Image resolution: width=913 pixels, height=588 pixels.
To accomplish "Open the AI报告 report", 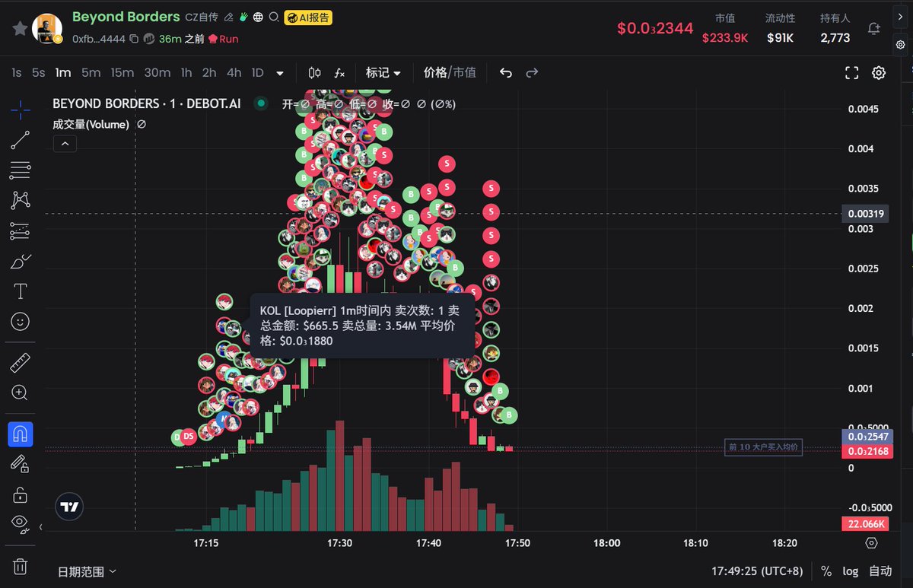I will pyautogui.click(x=308, y=17).
